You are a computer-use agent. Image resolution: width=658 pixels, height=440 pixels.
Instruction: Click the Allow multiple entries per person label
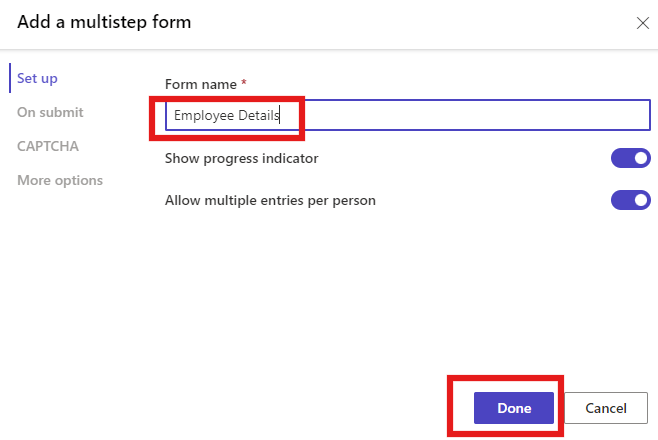[270, 200]
